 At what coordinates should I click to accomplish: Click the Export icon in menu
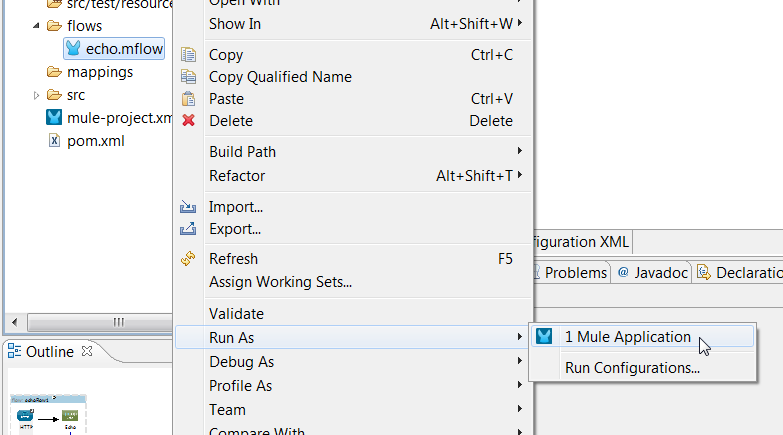[188, 229]
